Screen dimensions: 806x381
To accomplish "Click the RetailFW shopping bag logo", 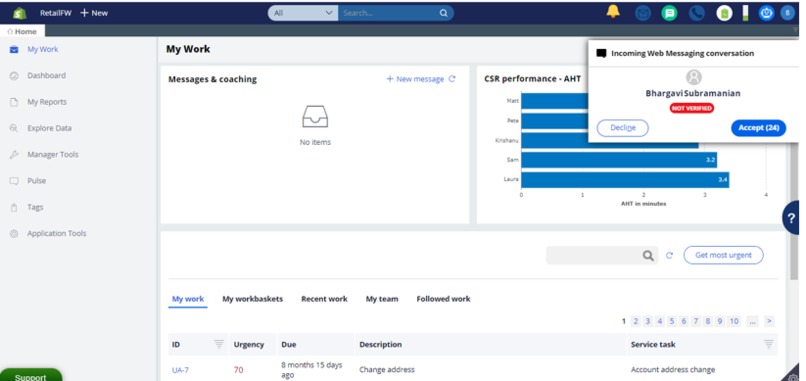I will pyautogui.click(x=20, y=13).
